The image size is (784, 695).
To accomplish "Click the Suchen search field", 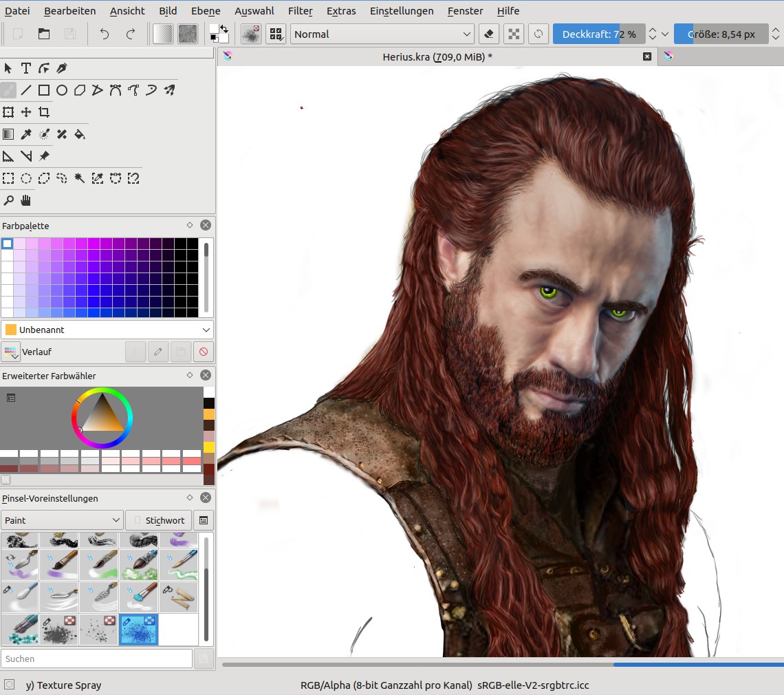I will tap(96, 659).
